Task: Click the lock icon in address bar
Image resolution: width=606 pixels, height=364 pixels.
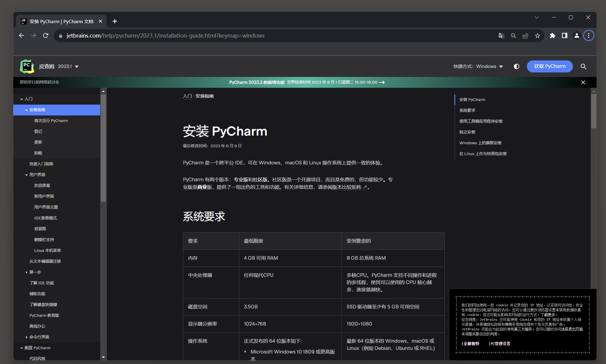Action: (60, 36)
